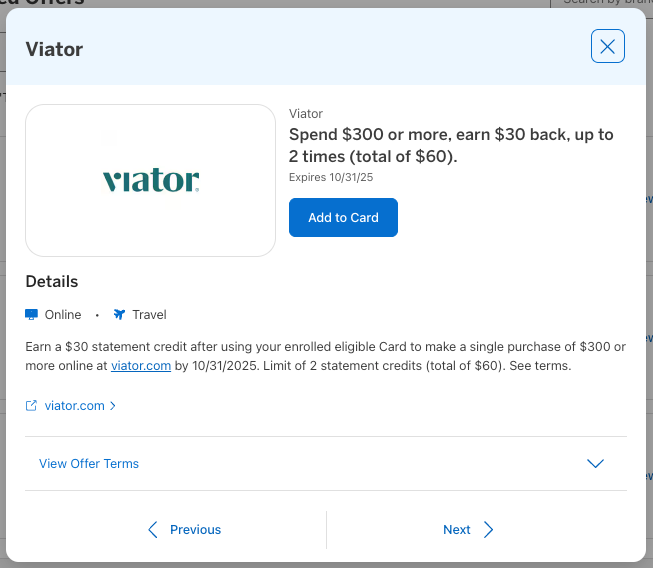Click the Viator dialog title

[x=54, y=49]
